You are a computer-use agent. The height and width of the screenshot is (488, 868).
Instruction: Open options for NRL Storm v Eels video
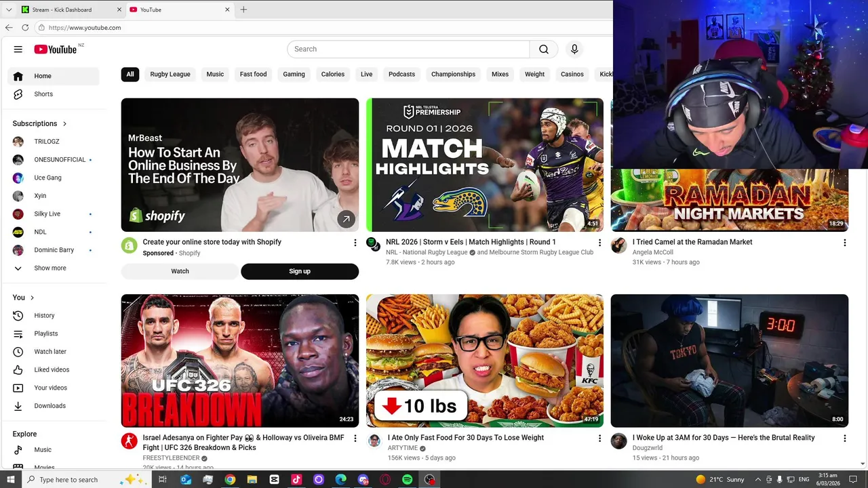(599, 243)
